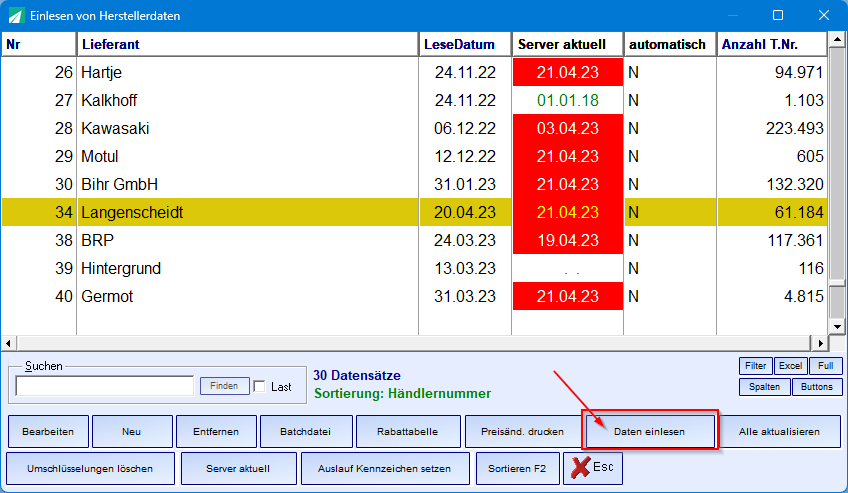848x493 pixels.
Task: Select the Bihr GmbH row
Action: point(414,184)
